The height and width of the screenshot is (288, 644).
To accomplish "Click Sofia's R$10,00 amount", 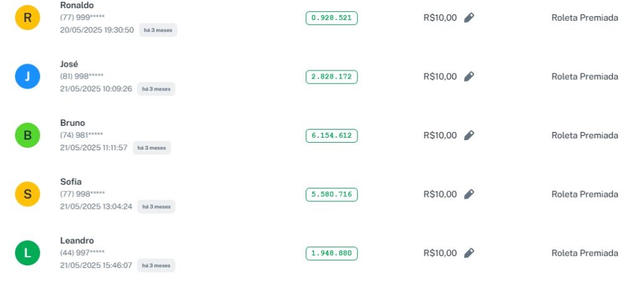I will point(440,194).
